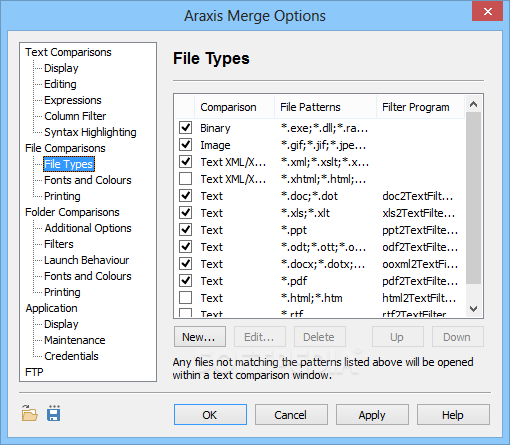510x445 pixels.
Task: Click the load options folder icon
Action: click(30, 414)
